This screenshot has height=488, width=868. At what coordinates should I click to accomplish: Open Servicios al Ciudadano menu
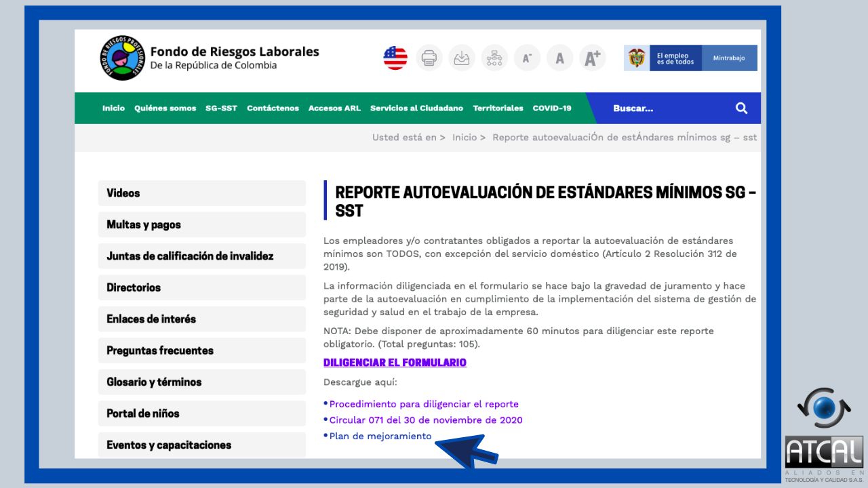tap(416, 108)
